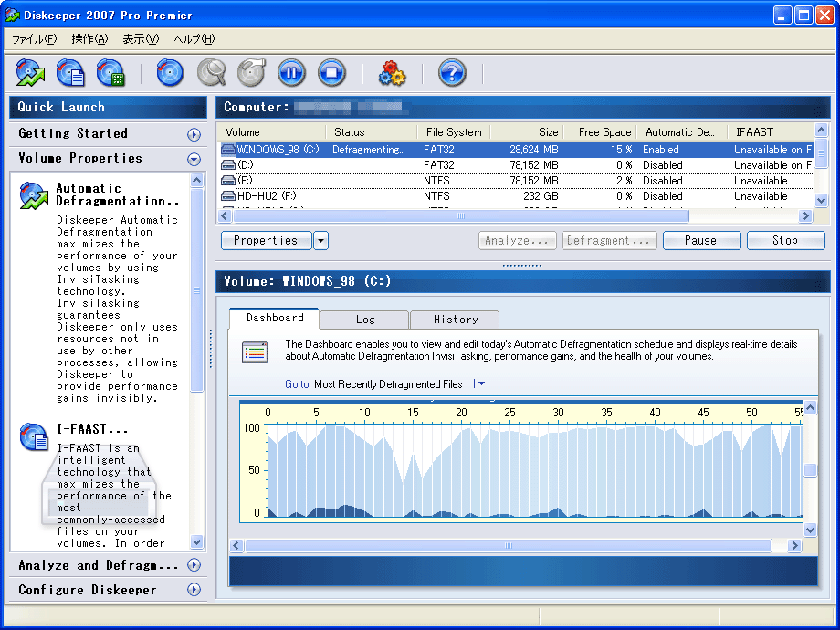Viewport: 840px width, 630px height.
Task: Sort by the IFAAST column header
Action: click(x=771, y=132)
